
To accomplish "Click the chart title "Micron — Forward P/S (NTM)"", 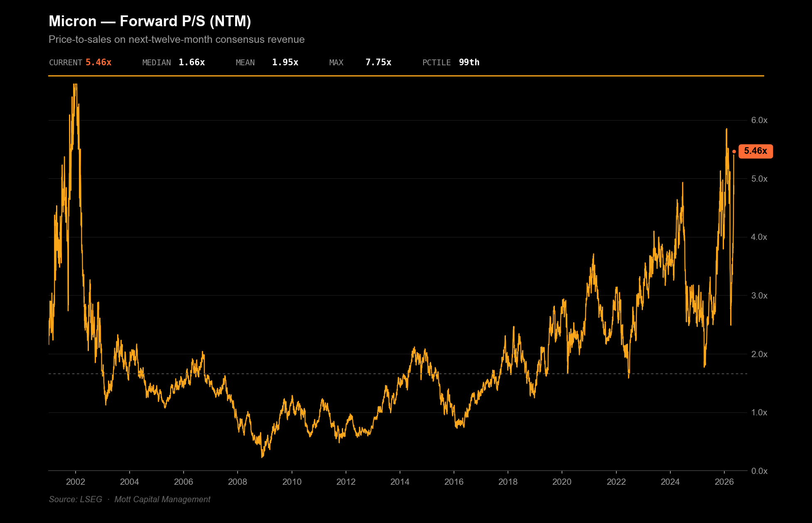I will point(150,21).
